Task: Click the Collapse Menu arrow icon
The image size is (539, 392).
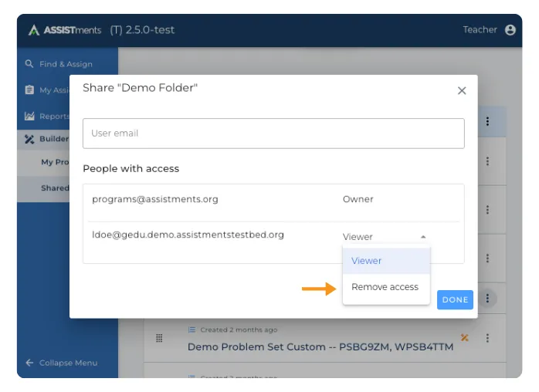Action: tap(29, 363)
